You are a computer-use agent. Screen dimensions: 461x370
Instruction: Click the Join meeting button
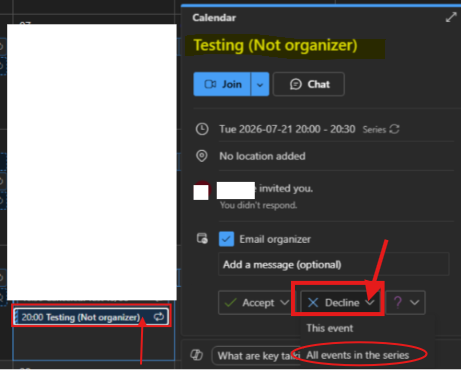222,84
